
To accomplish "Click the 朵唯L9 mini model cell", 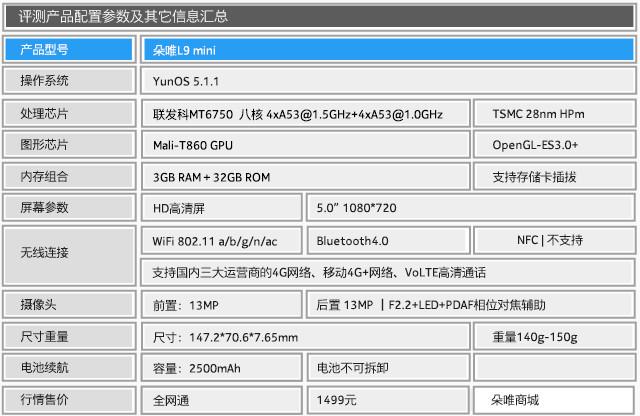I will point(388,50).
